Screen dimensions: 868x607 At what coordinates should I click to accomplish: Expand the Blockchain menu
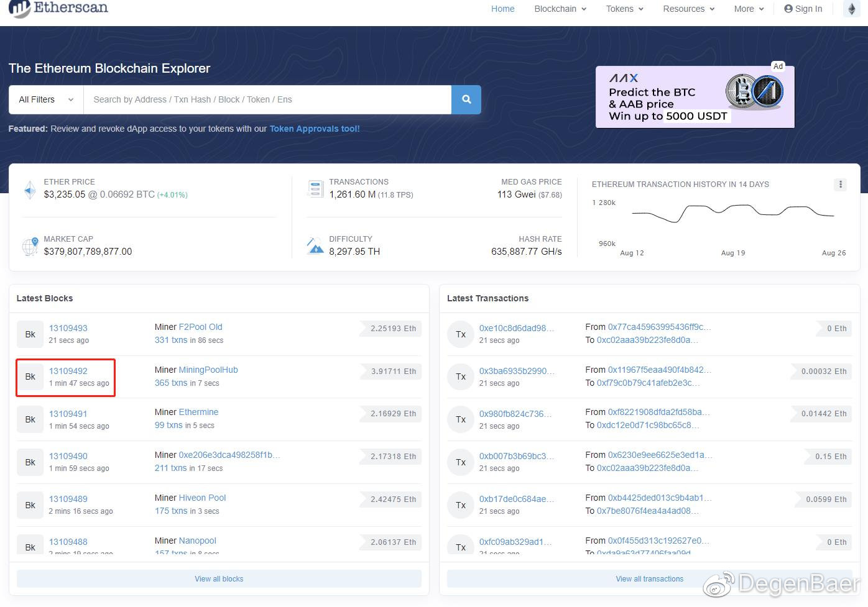tap(560, 9)
